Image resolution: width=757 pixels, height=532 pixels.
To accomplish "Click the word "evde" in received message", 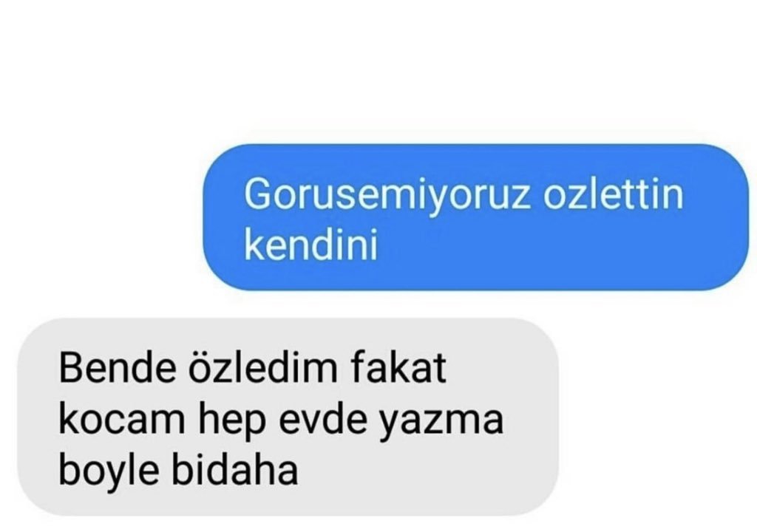I will (323, 420).
